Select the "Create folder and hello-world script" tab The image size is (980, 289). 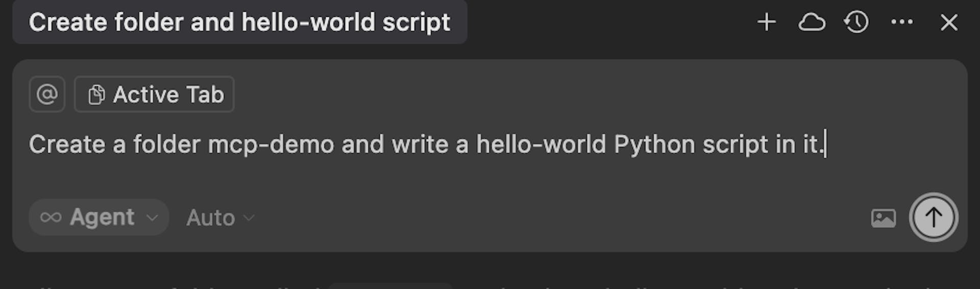(239, 22)
